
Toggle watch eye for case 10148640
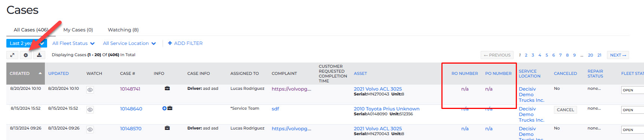pyautogui.click(x=90, y=110)
